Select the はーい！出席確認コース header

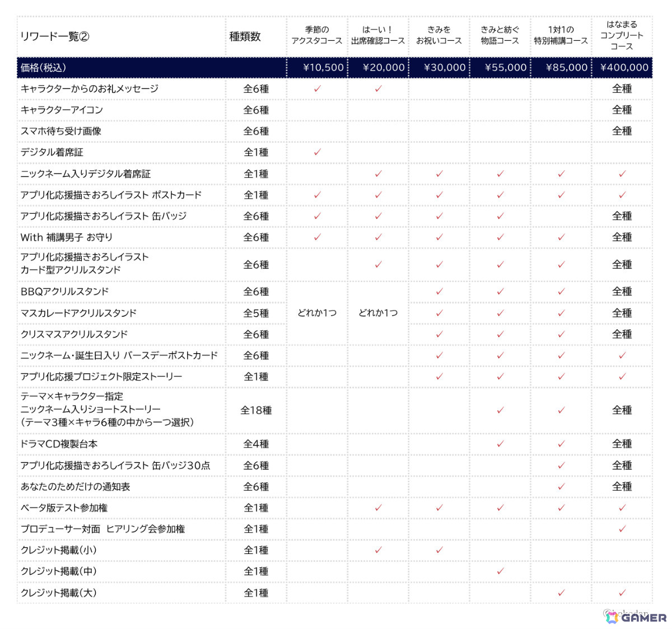click(x=378, y=35)
